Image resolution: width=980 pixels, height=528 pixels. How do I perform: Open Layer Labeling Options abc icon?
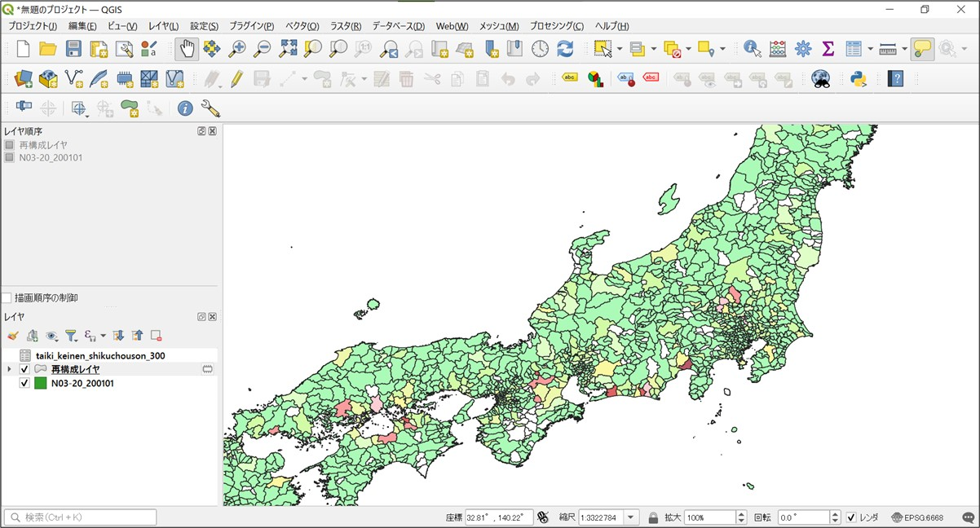click(x=570, y=79)
